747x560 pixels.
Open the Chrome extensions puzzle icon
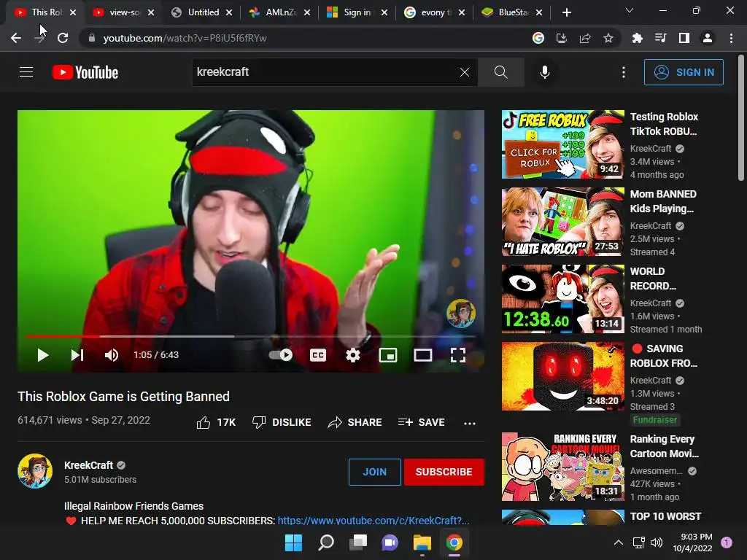(x=638, y=38)
